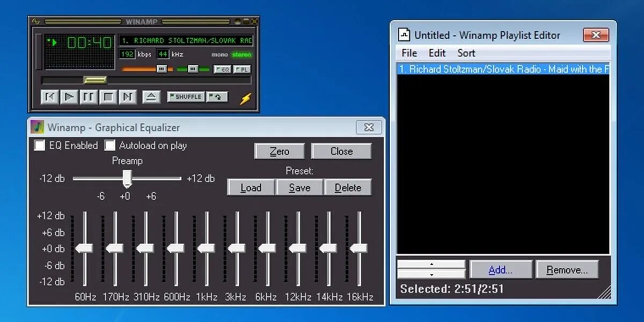Viewport: 644px width, 322px height.
Task: Enable the EQ Enabled checkbox
Action: 40,145
